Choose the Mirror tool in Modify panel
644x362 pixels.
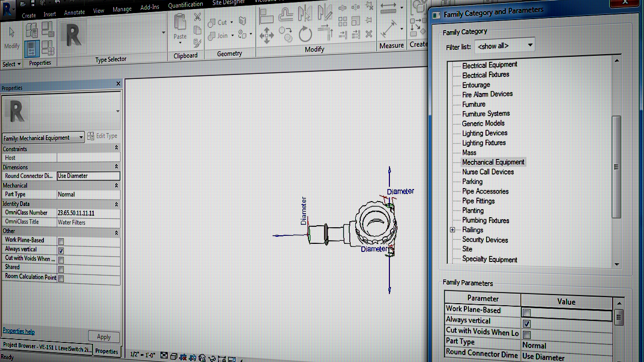pyautogui.click(x=305, y=14)
